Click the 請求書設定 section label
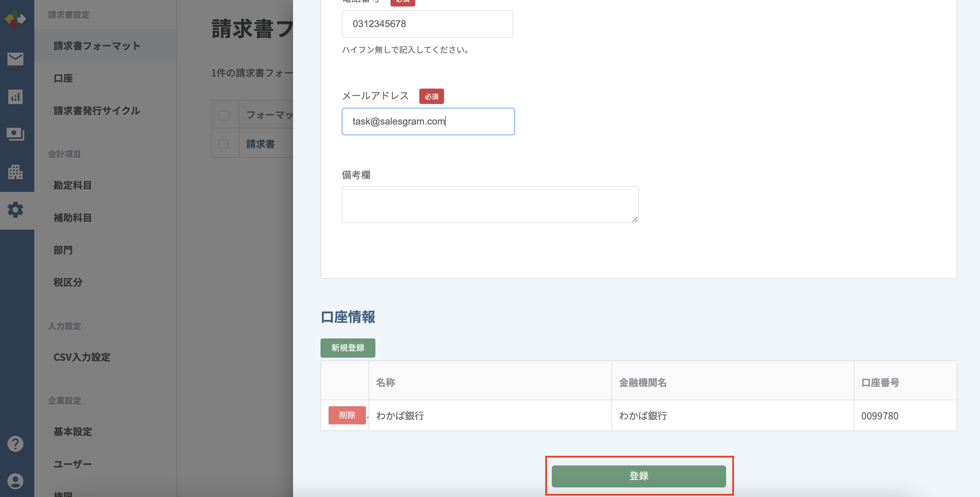 click(x=69, y=15)
